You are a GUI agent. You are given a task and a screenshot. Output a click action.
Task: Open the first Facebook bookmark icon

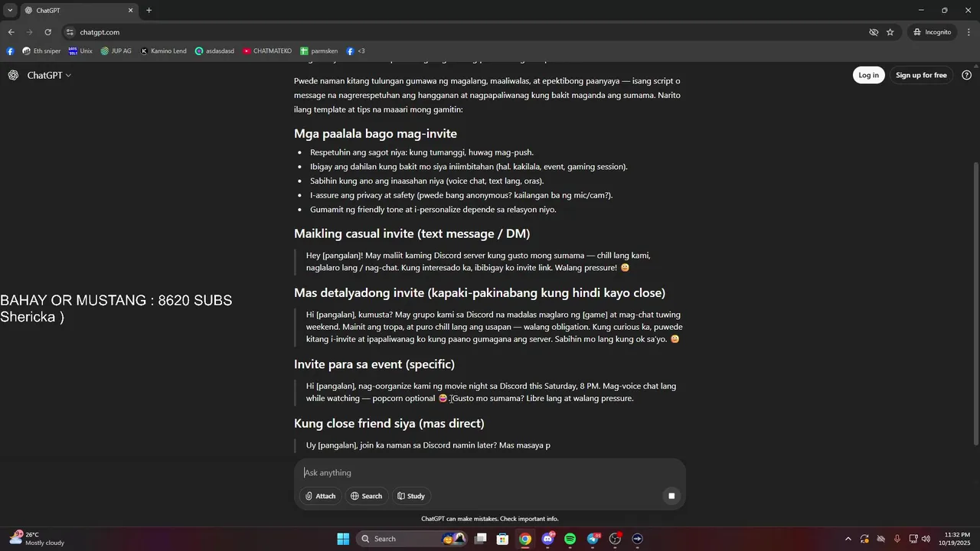pos(10,51)
